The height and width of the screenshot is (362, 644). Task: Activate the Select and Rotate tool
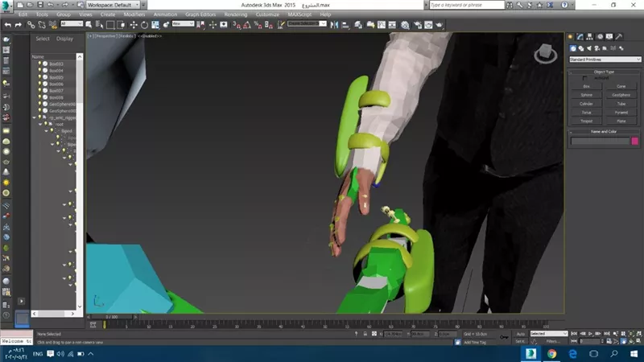point(144,25)
